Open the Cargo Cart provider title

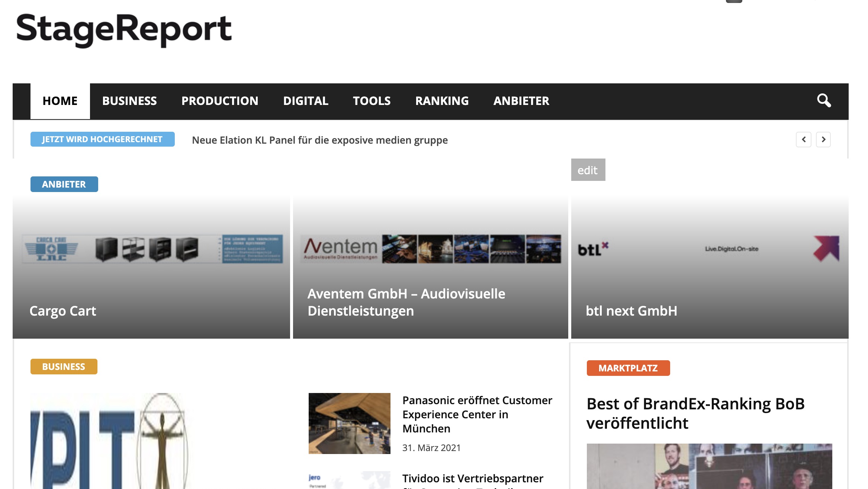click(x=63, y=311)
